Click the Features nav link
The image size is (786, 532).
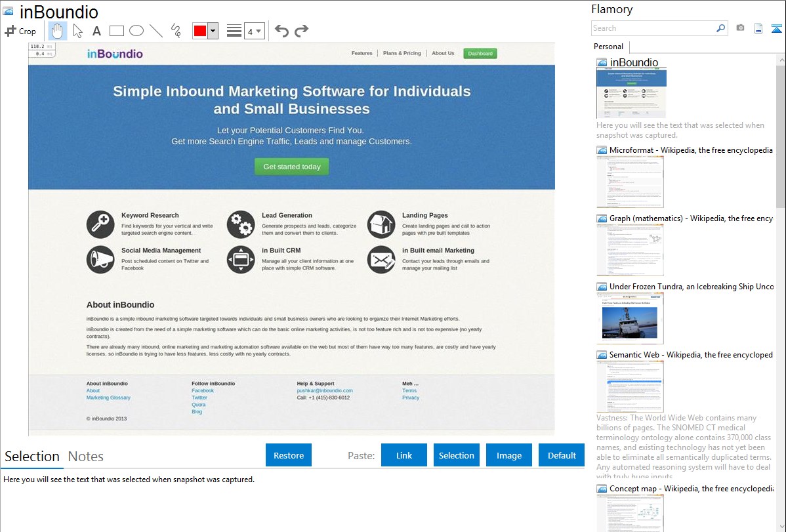point(362,53)
